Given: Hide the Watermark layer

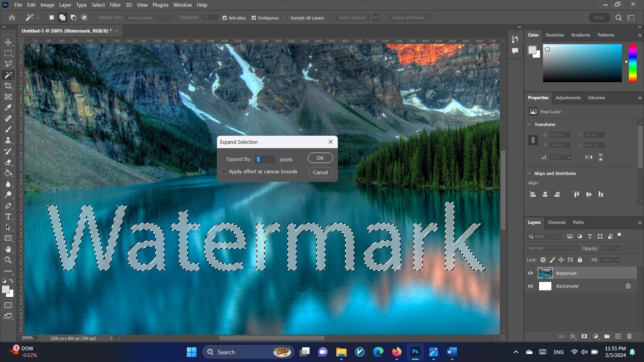Looking at the screenshot, I should click(x=530, y=273).
